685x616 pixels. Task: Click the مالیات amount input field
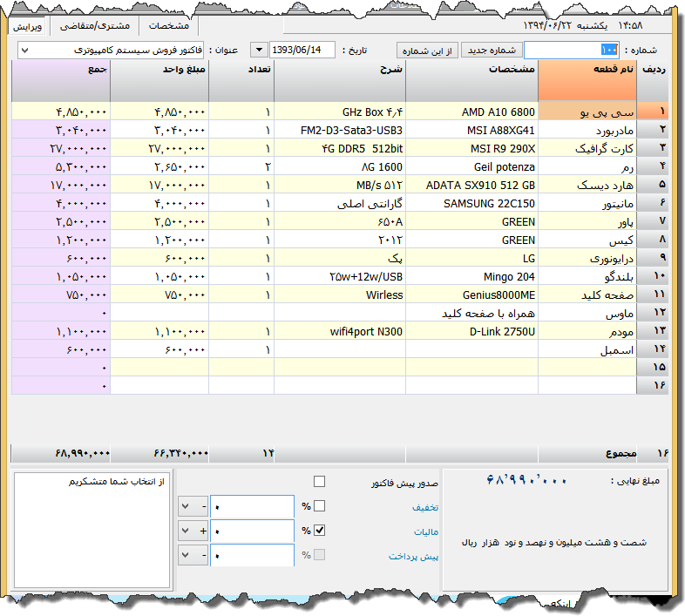click(x=252, y=531)
